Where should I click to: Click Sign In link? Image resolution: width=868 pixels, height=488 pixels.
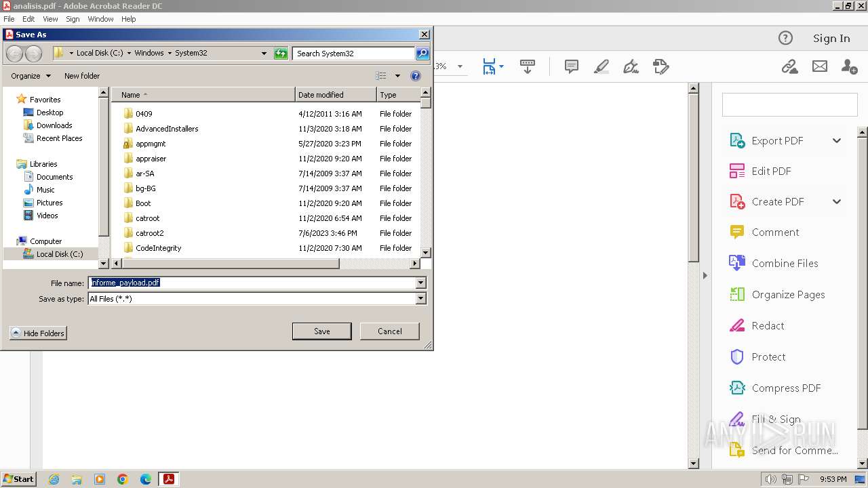click(831, 38)
